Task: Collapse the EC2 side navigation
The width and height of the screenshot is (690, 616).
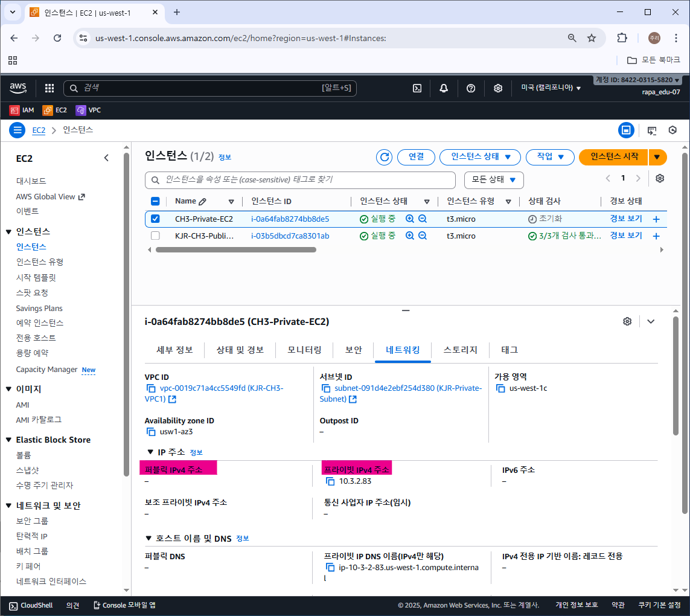Action: click(106, 158)
